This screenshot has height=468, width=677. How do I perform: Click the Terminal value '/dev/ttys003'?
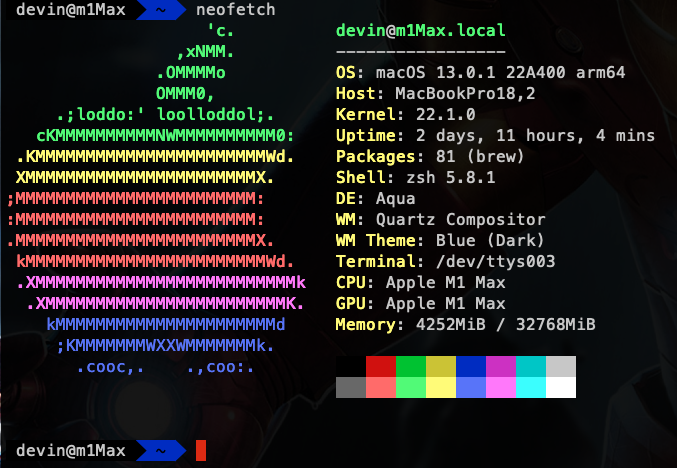pos(496,262)
